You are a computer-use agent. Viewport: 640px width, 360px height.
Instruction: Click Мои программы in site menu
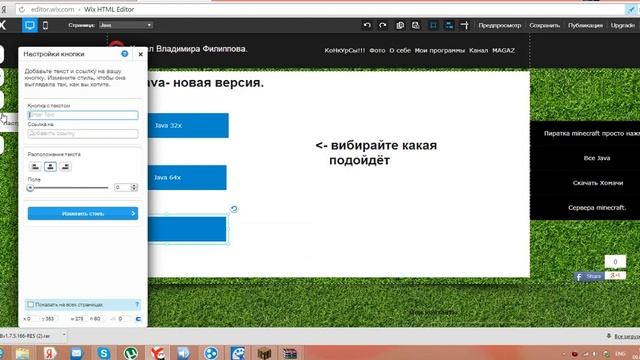(440, 51)
